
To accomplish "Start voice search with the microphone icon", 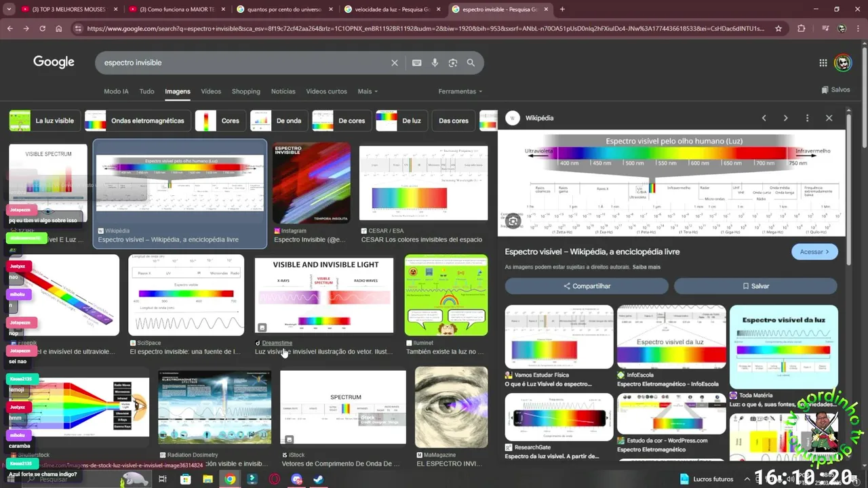I will [435, 62].
